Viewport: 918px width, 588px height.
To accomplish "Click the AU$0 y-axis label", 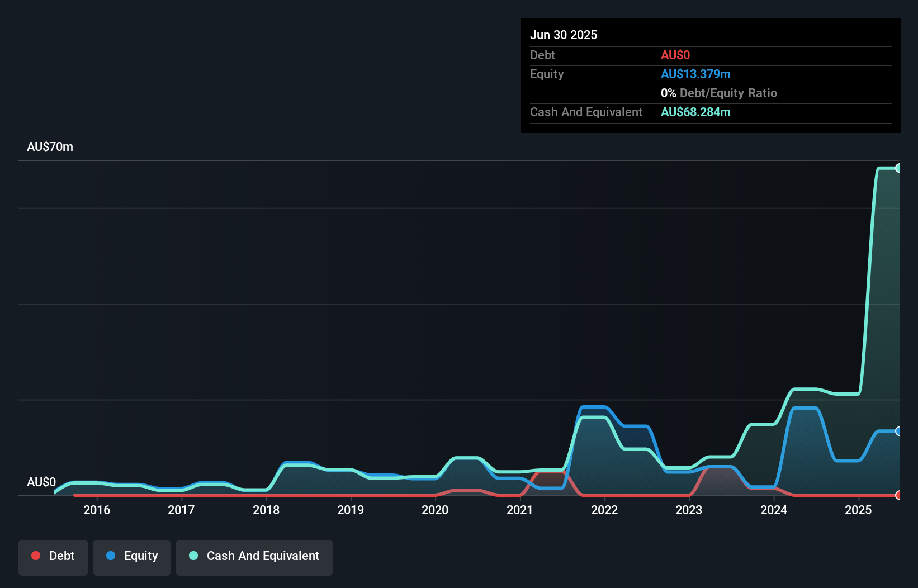I will 41,482.
